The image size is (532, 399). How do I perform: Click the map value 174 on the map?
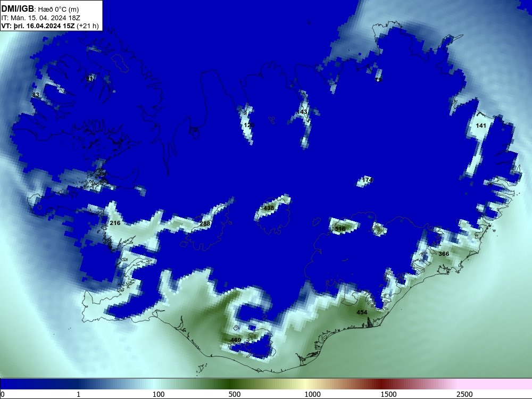(x=368, y=180)
